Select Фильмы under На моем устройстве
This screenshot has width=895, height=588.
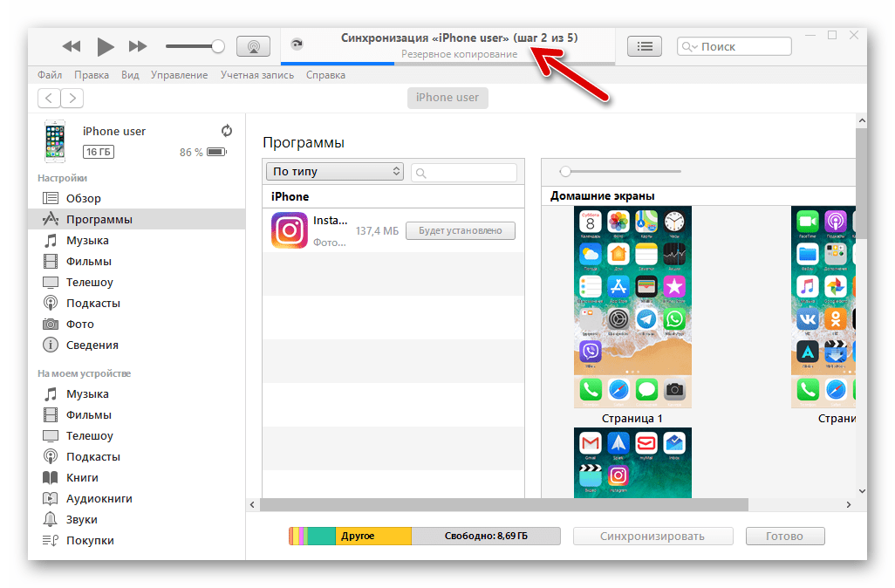coord(136,415)
